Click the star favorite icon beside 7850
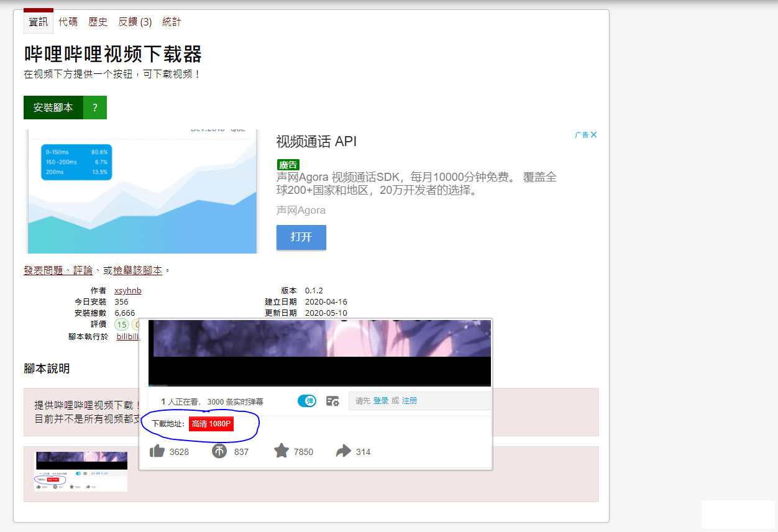 click(281, 451)
